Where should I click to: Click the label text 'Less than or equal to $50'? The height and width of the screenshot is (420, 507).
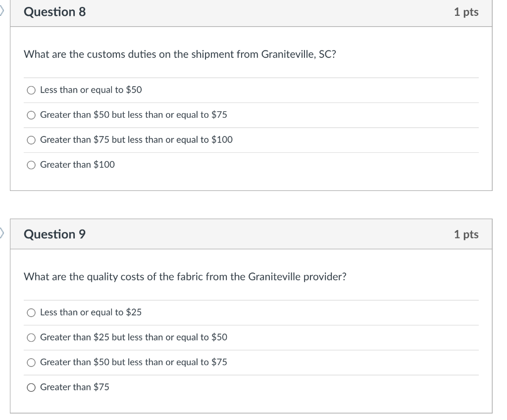[91, 90]
